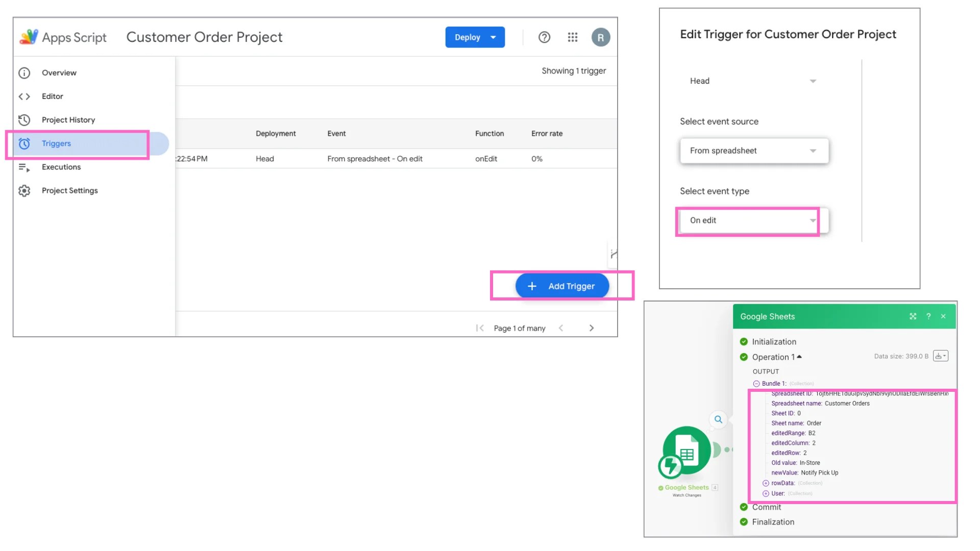Viewport: 980px width, 551px height.
Task: Click the 0% error rate cell
Action: coord(537,159)
